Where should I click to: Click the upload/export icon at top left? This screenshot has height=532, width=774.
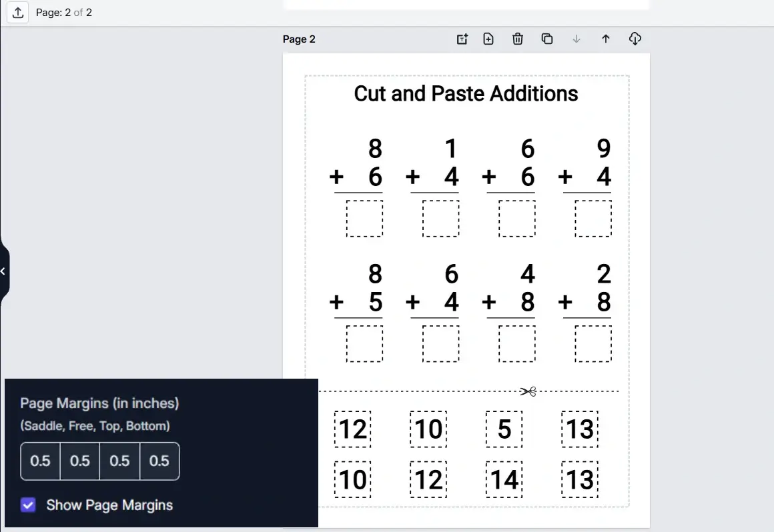pyautogui.click(x=18, y=12)
